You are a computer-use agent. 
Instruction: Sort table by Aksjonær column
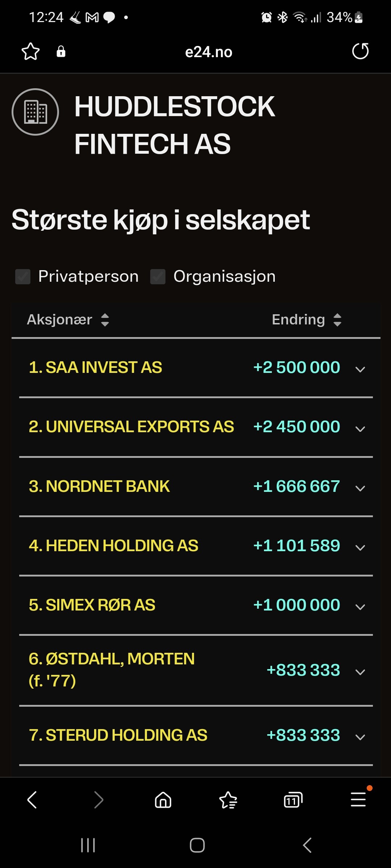tap(68, 320)
